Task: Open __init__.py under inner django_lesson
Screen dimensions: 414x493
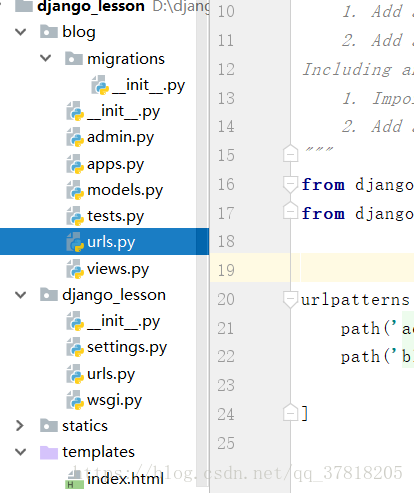Action: point(123,321)
